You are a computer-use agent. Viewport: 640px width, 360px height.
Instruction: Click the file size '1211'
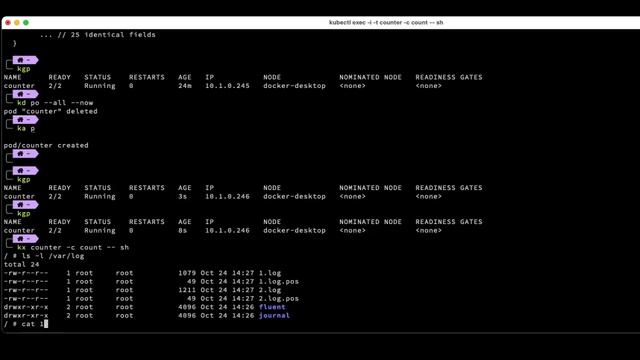[187, 290]
